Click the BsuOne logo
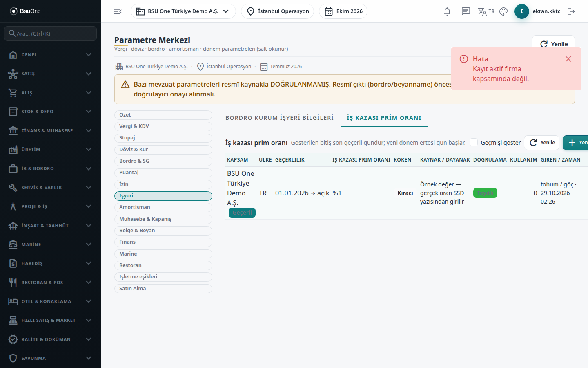 (x=25, y=11)
